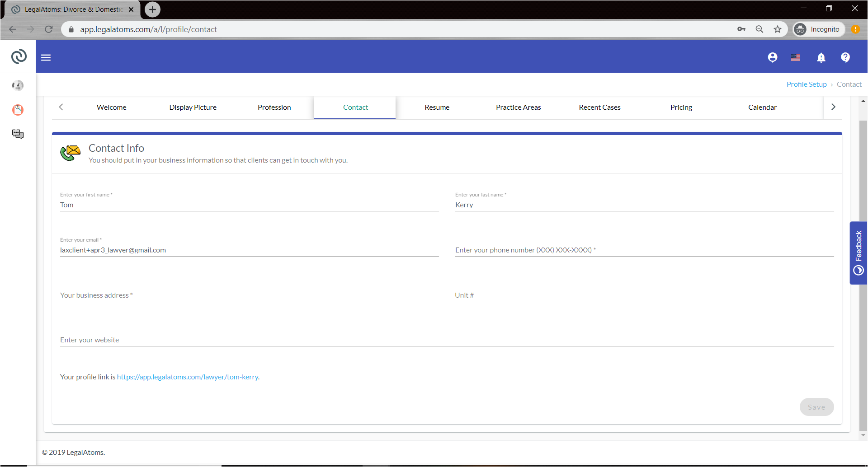Screen dimensions: 868x467
Task: Switch to the Display Picture tab
Action: click(193, 107)
